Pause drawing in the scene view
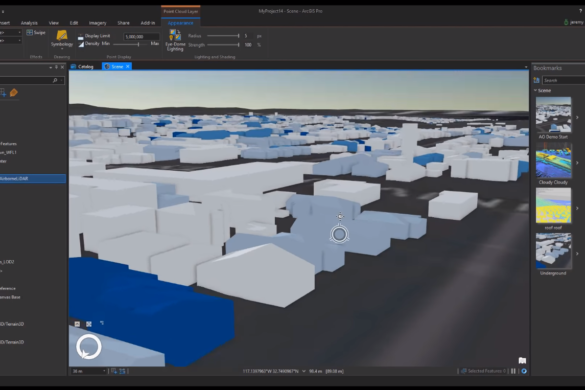585x390 pixels. coord(513,371)
